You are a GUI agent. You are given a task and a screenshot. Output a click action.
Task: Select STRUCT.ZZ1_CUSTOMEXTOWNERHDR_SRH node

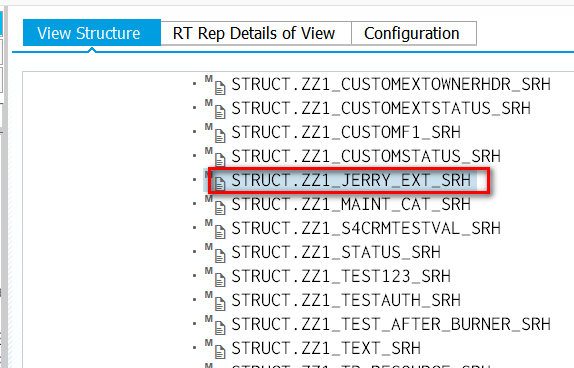point(391,85)
